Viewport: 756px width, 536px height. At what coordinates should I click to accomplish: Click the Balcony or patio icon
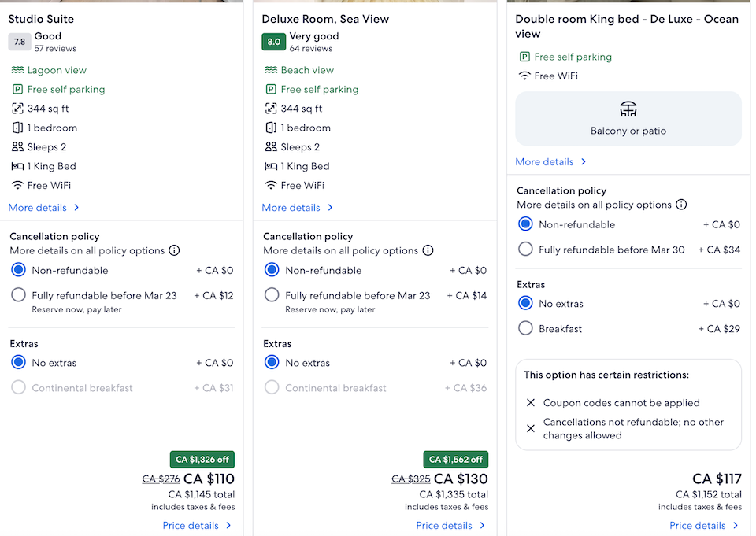[x=628, y=109]
